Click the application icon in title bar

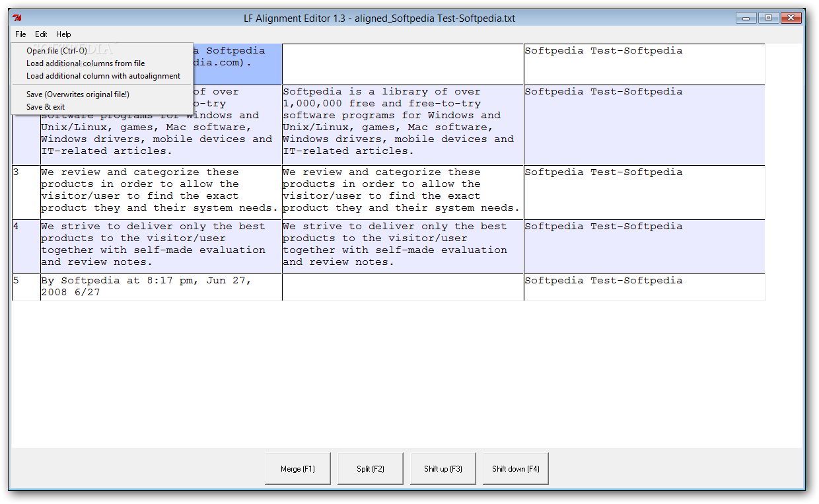coord(18,18)
